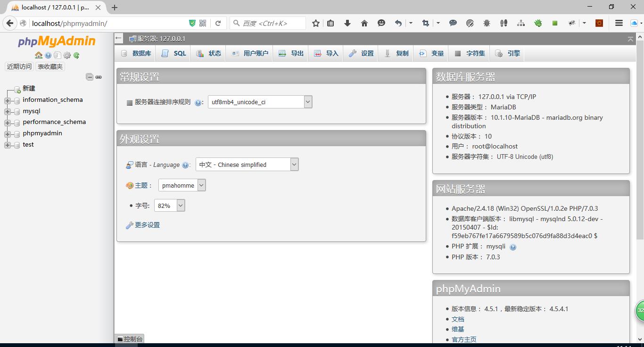The height and width of the screenshot is (347, 644).
Task: Click the 更多设置 (More settings) link
Action: [x=147, y=225]
